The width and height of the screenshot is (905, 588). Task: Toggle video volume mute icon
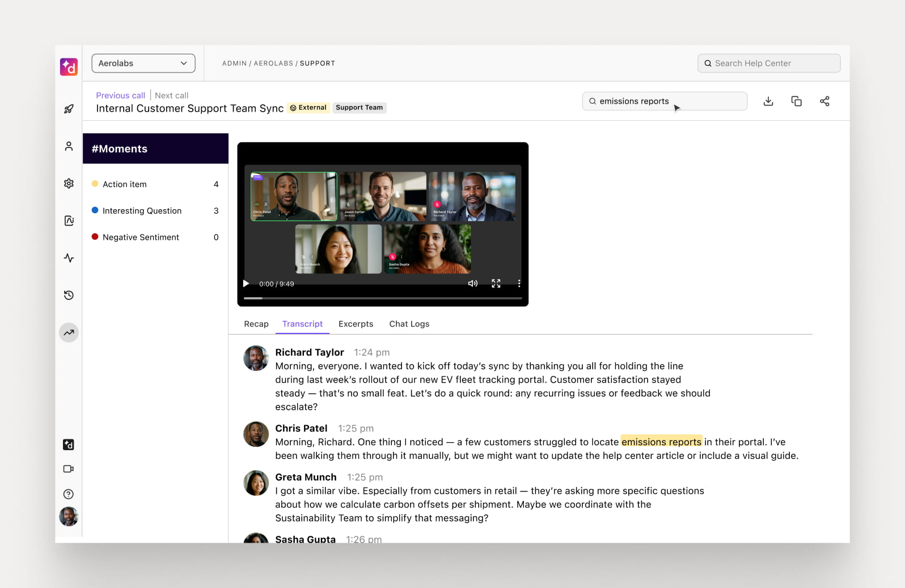coord(472,284)
